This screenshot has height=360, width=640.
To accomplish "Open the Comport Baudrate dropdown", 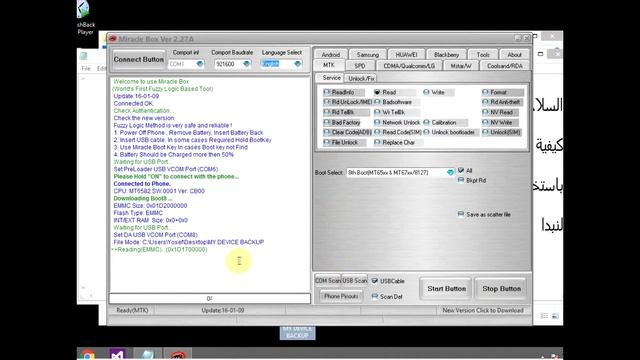I will 246,64.
